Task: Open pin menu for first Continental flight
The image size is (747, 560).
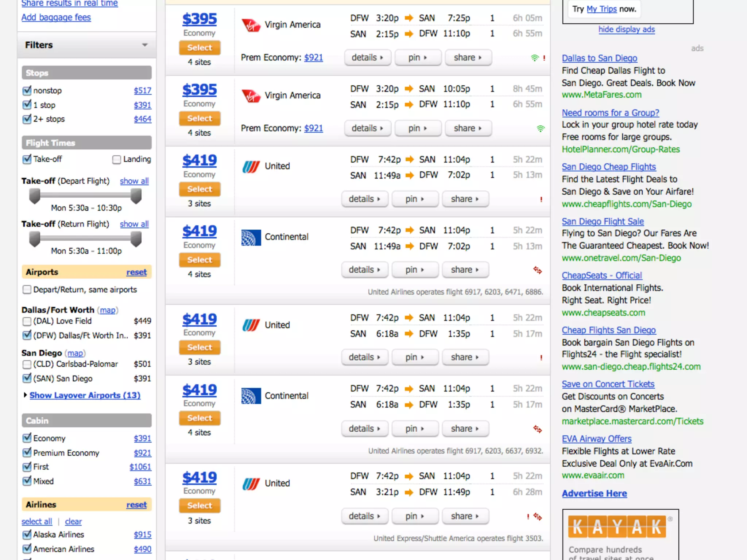Action: 415,270
